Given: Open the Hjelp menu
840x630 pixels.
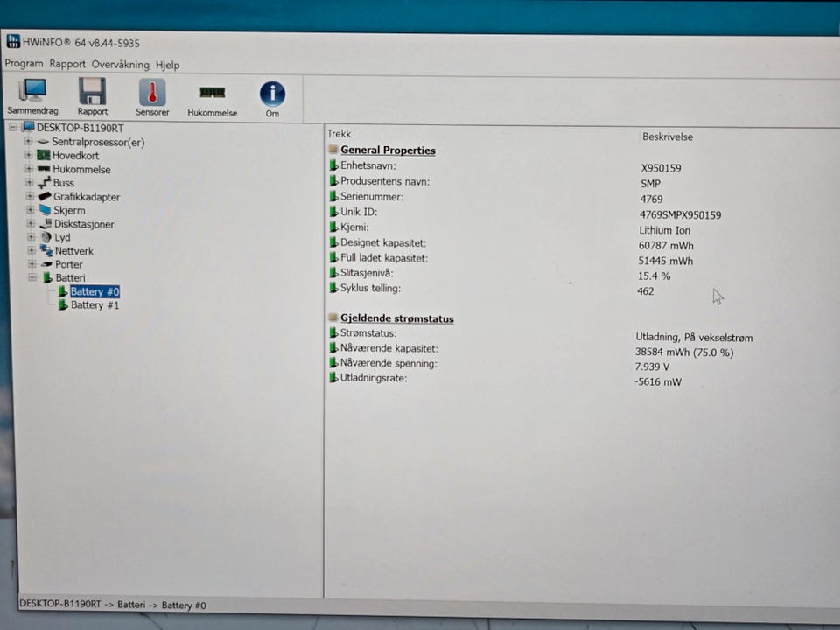Looking at the screenshot, I should pyautogui.click(x=168, y=65).
